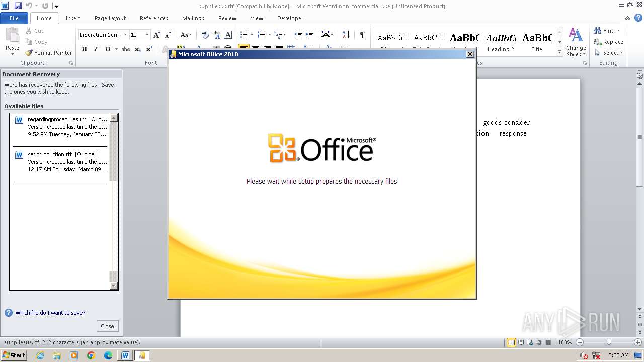Screen dimensions: 644x362
Task: Click the Paste clipboard icon
Action: [x=12, y=35]
